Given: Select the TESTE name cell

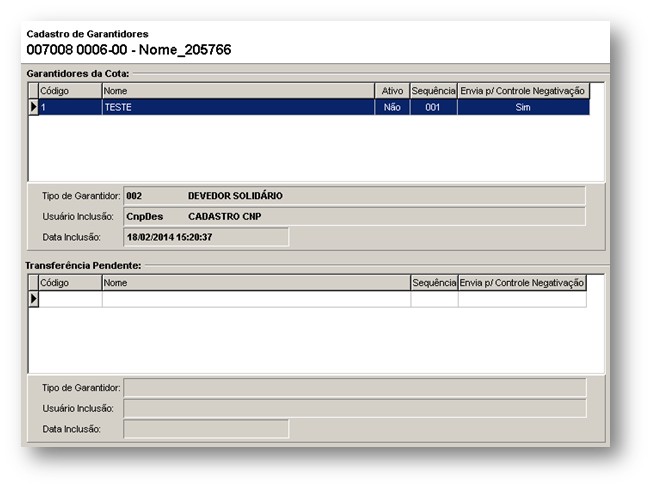Looking at the screenshot, I should tap(238, 107).
